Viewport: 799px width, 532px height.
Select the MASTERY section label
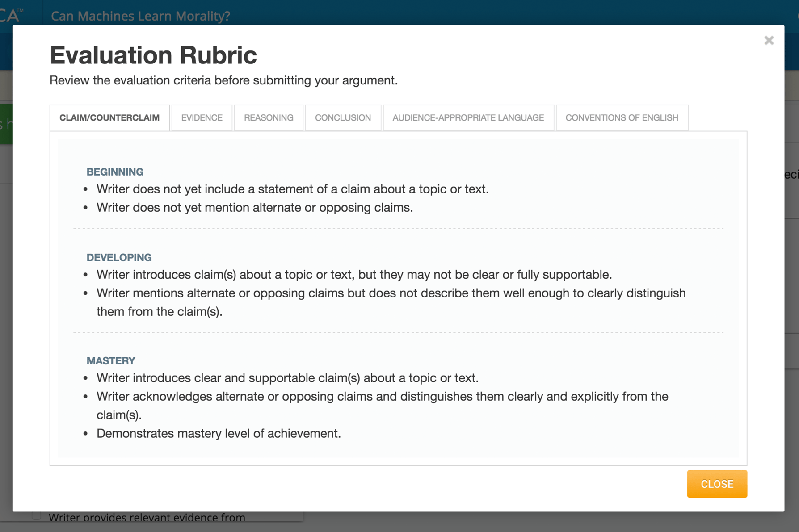point(110,360)
